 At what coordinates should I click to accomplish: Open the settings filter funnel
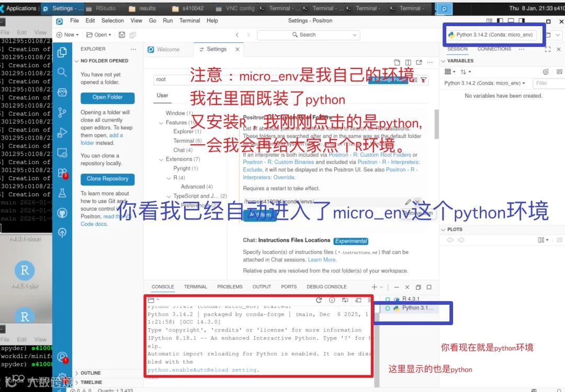pos(423,79)
